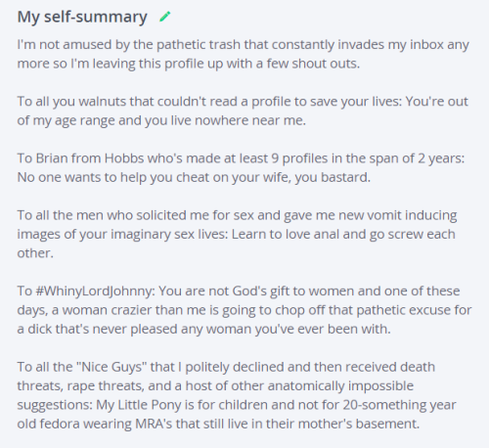This screenshot has width=489, height=448.
Task: Click the quoted text "Nice Guys"
Action: point(111,367)
